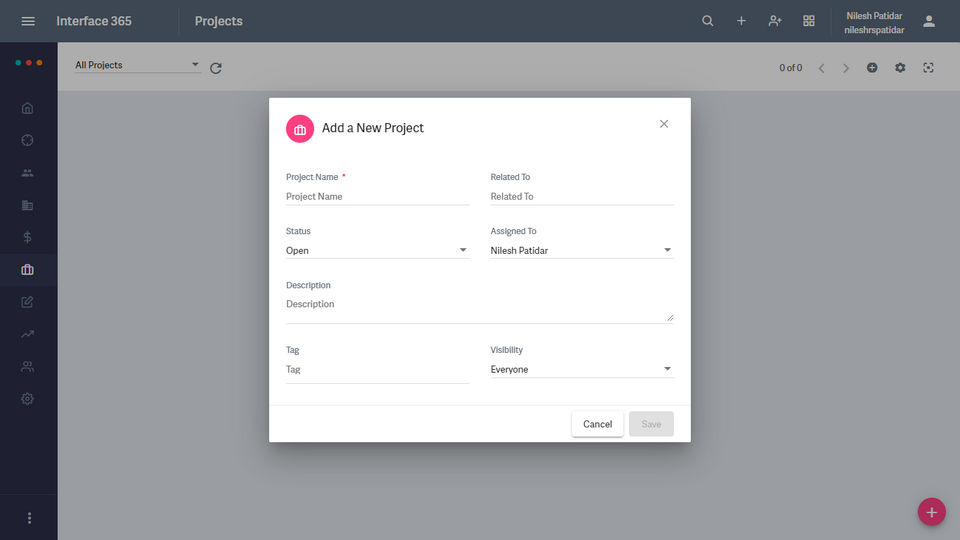Go to next page arrow

coord(846,68)
